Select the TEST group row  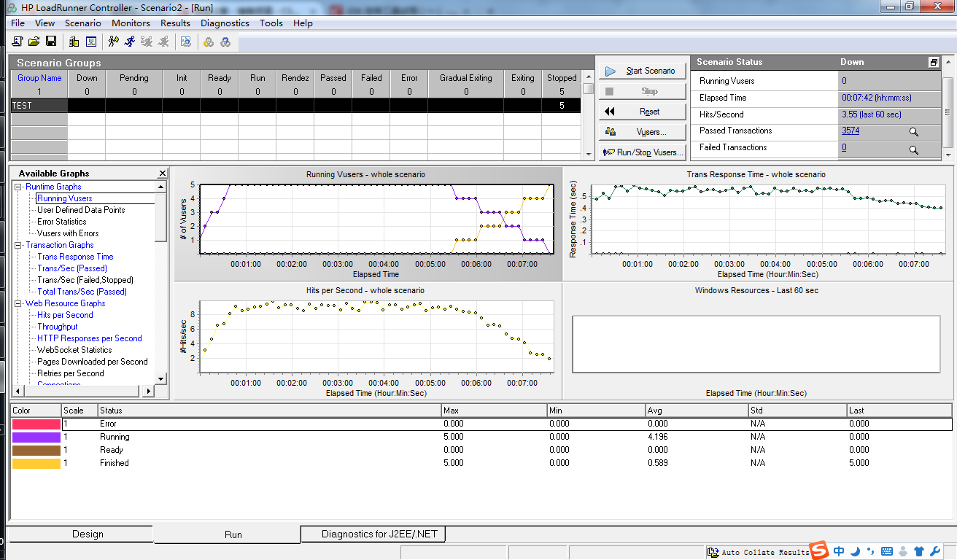pyautogui.click(x=295, y=106)
